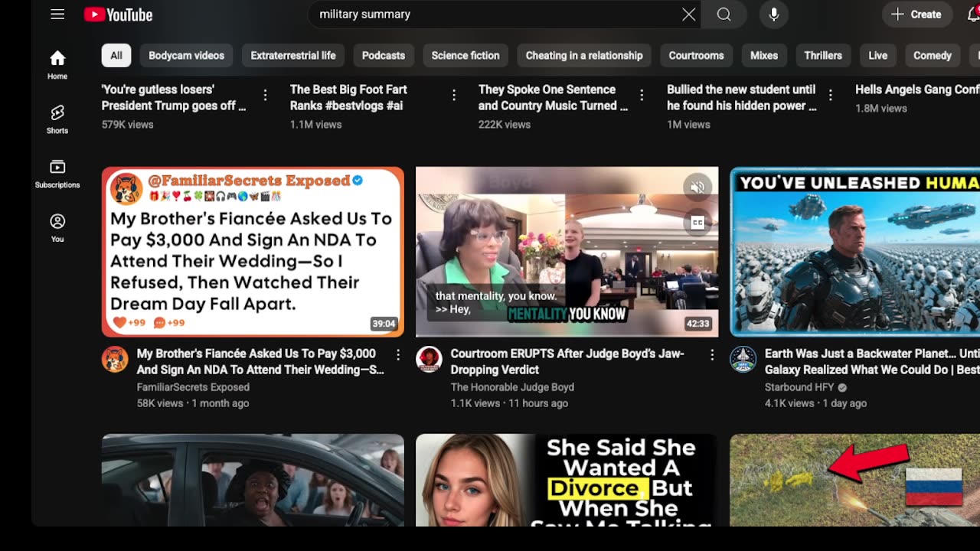The image size is (980, 551).
Task: Select the Science fiction chip
Action: (465, 55)
